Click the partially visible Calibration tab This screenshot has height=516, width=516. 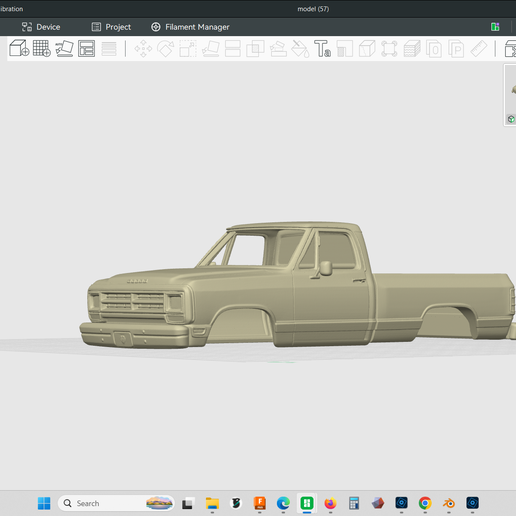tap(11, 9)
